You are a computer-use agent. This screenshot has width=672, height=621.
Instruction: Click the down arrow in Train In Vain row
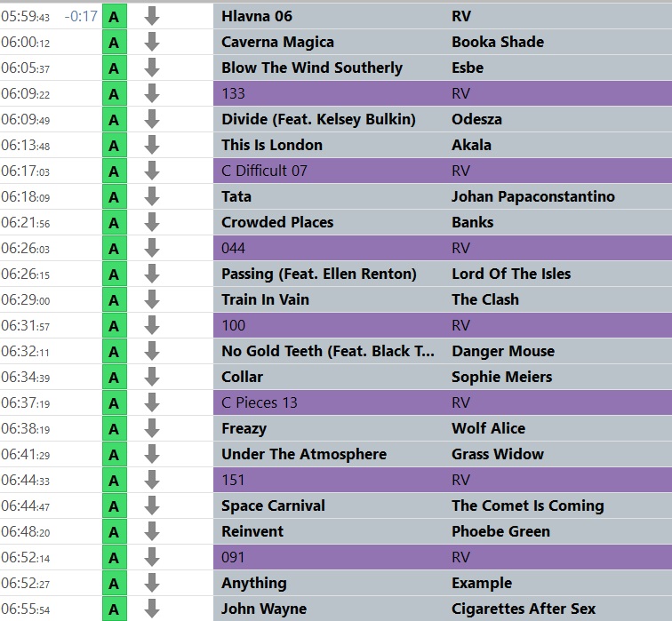pos(152,299)
